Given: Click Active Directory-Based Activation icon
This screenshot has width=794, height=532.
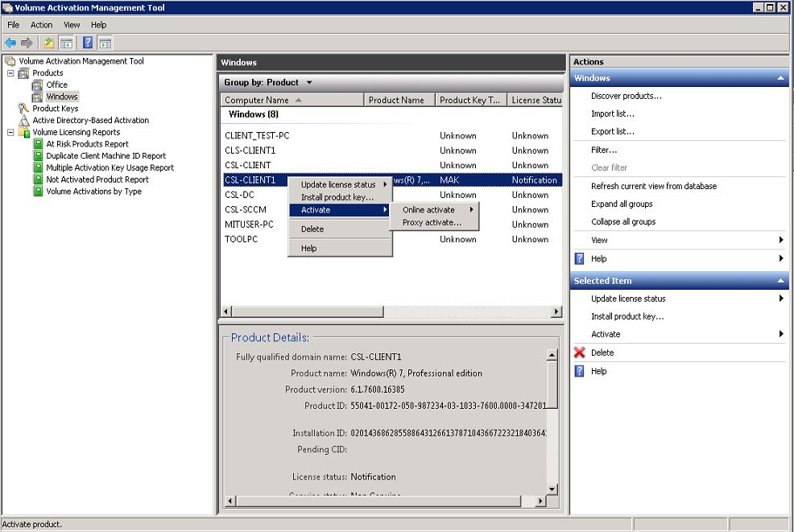Looking at the screenshot, I should [x=24, y=121].
